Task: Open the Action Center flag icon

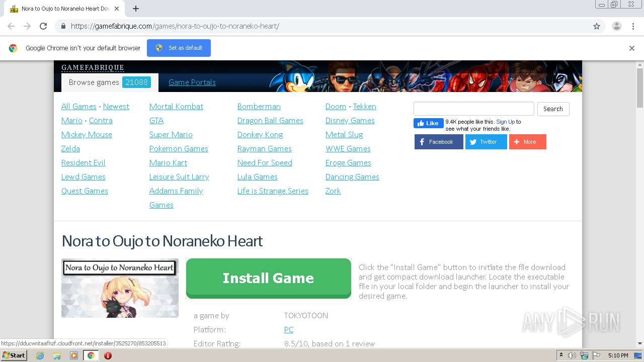Action: (596, 355)
